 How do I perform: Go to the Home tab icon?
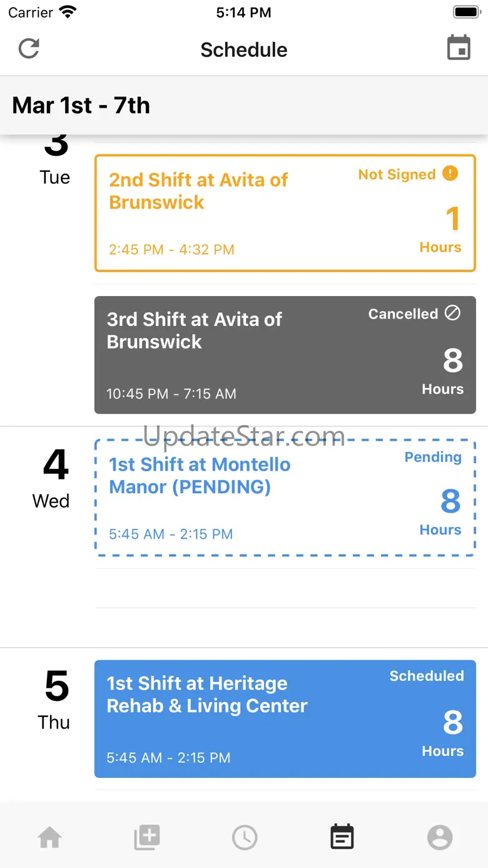pyautogui.click(x=49, y=837)
